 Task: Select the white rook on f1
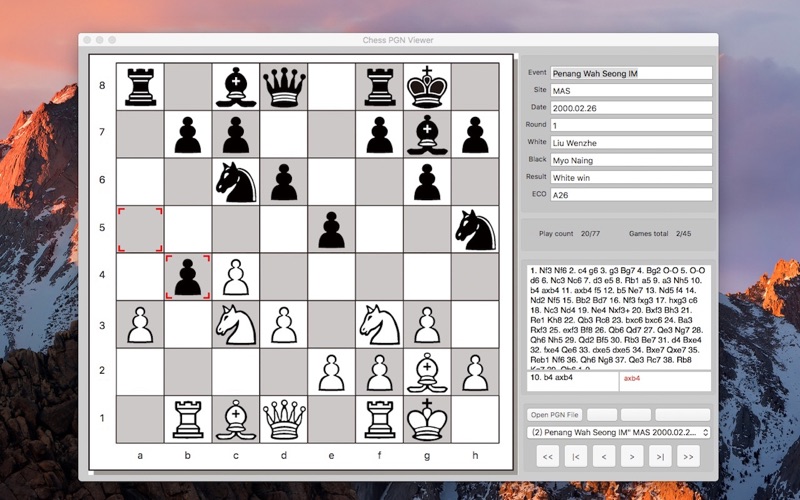point(380,420)
